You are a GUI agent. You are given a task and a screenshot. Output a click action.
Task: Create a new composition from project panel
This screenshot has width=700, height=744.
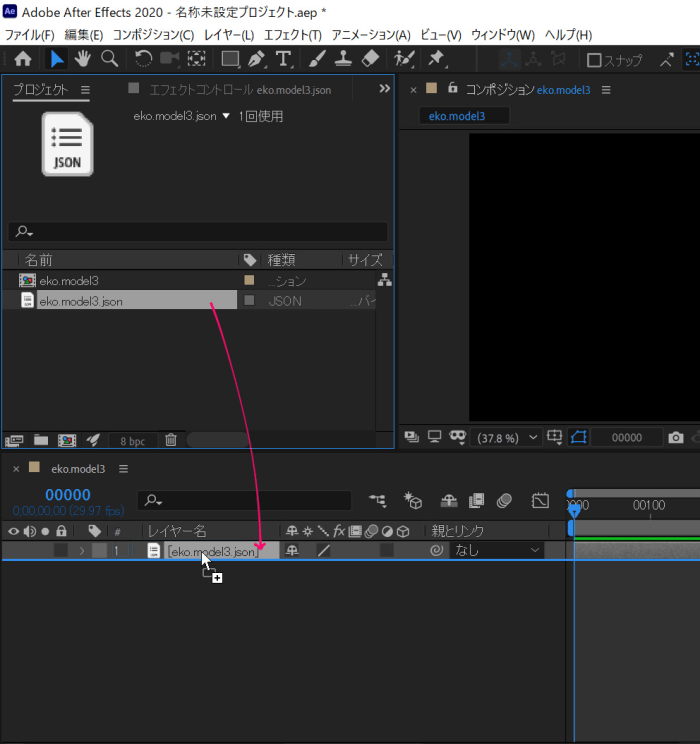(x=67, y=441)
